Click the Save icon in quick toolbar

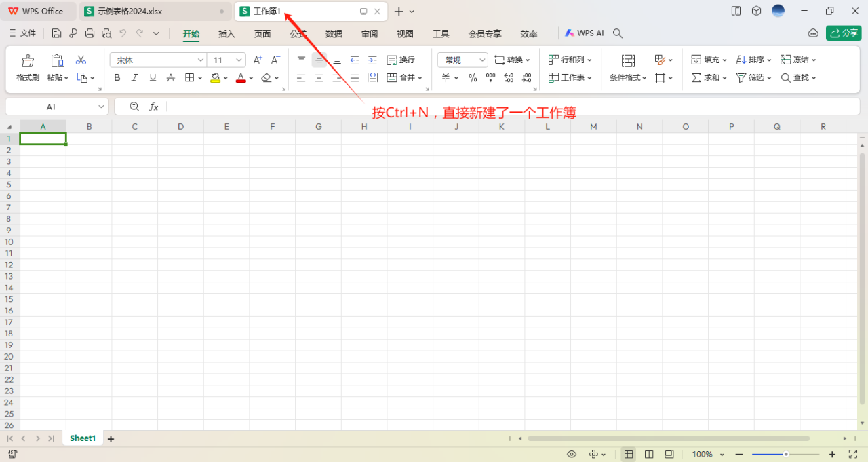56,33
